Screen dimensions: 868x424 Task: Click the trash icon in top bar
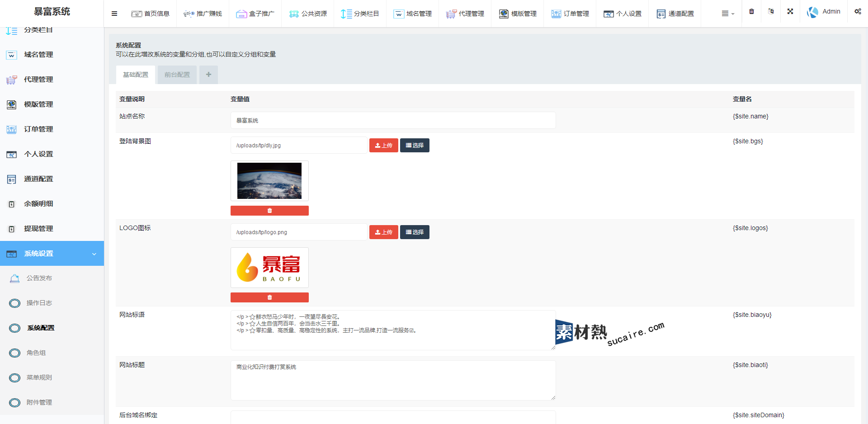click(751, 12)
